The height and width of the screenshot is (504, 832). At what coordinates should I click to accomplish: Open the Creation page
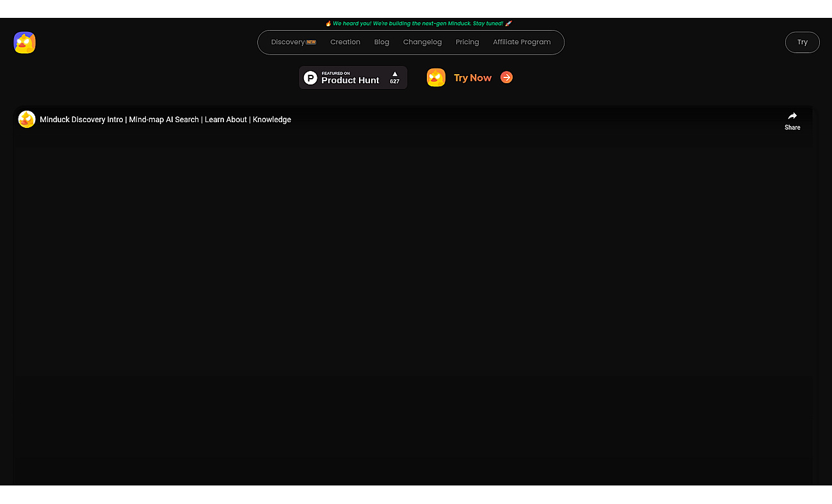(345, 42)
